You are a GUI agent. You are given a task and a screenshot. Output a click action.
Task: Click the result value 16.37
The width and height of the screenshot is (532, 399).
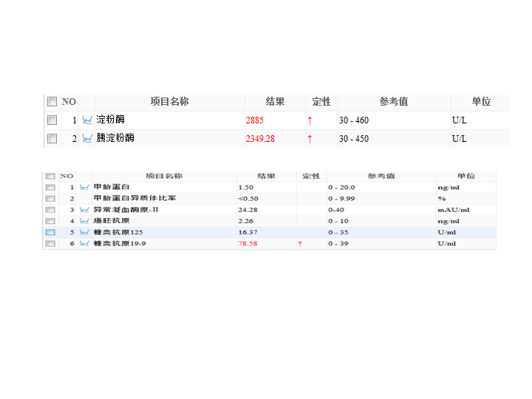(248, 232)
